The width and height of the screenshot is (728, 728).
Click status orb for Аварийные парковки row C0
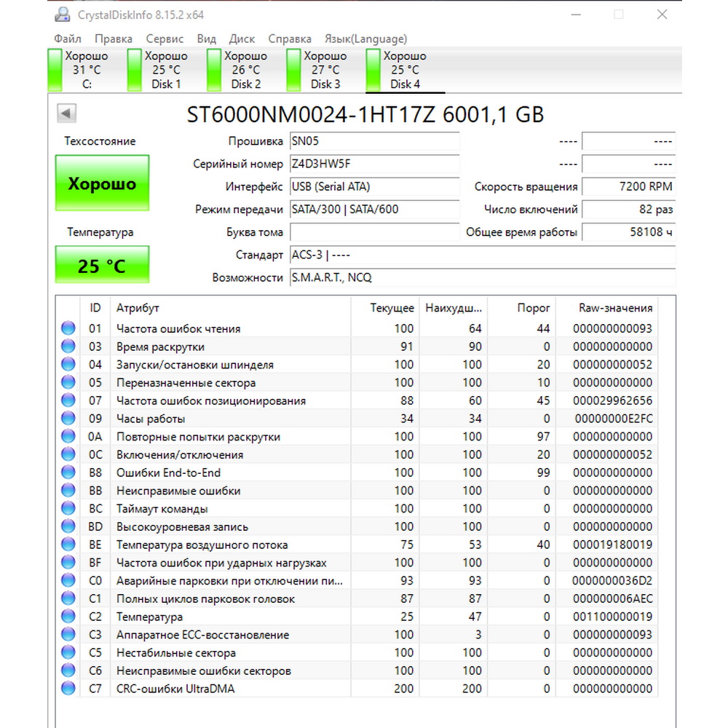tap(68, 580)
